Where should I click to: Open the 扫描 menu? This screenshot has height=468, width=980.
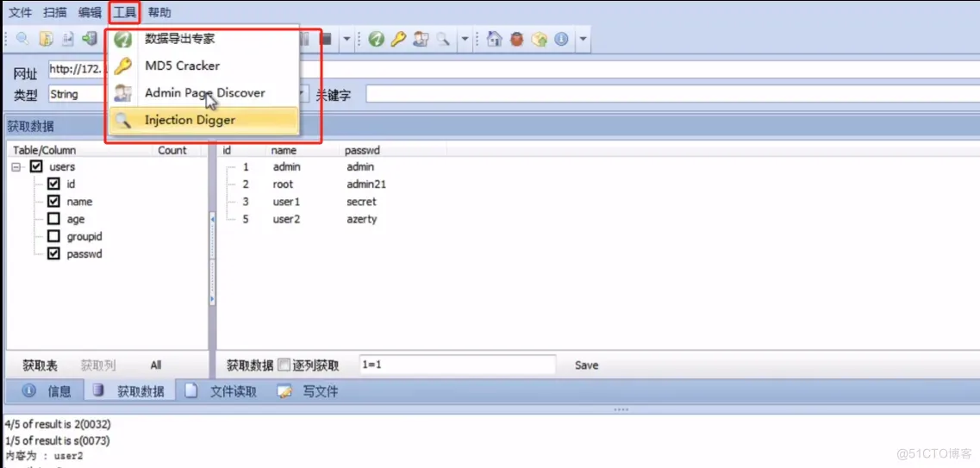coord(55,12)
